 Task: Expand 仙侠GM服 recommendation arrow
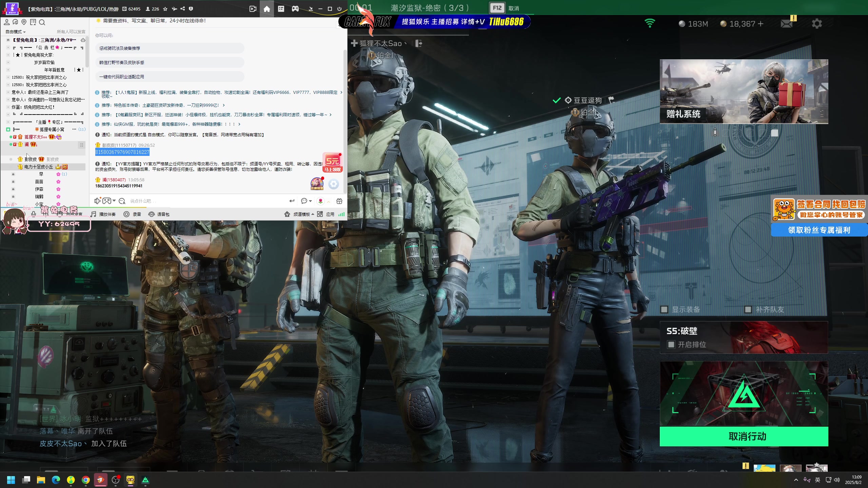tap(239, 124)
